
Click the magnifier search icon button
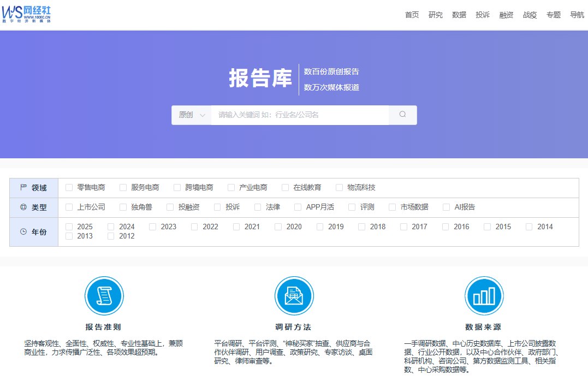click(403, 115)
